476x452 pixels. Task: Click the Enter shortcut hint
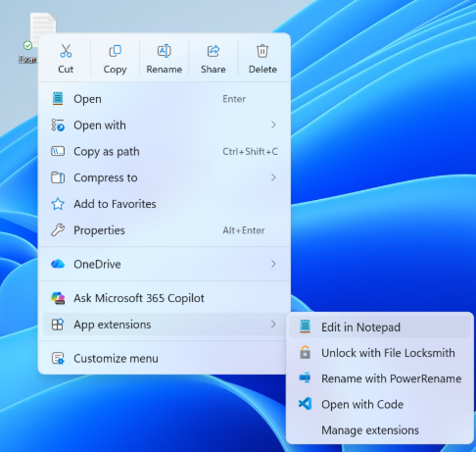(234, 99)
